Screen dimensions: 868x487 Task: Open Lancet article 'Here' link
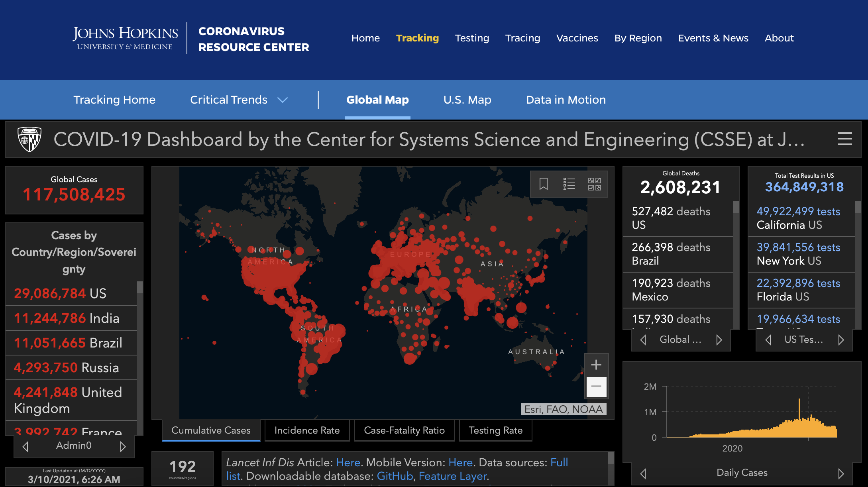pyautogui.click(x=348, y=463)
